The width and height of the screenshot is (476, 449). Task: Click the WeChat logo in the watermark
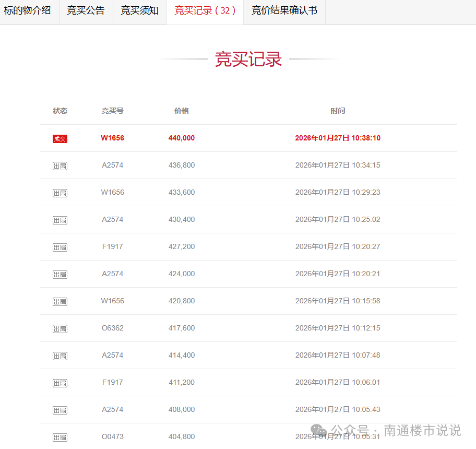click(319, 431)
